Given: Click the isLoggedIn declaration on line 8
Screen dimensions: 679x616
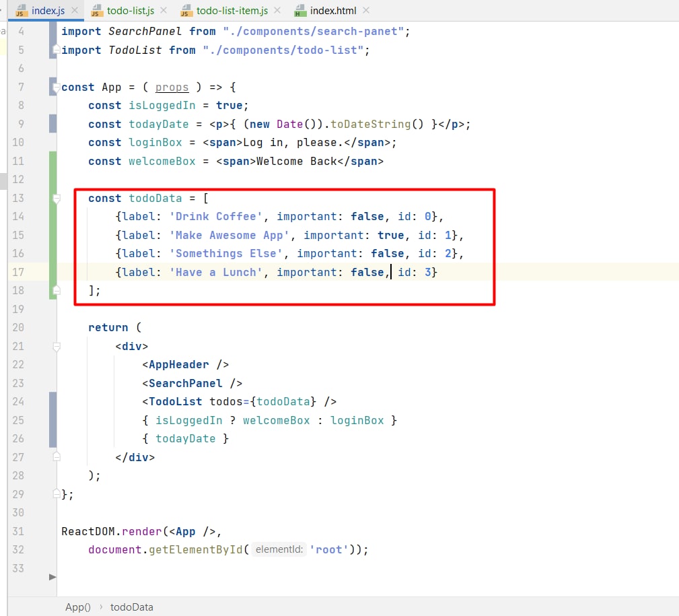Looking at the screenshot, I should click(162, 105).
